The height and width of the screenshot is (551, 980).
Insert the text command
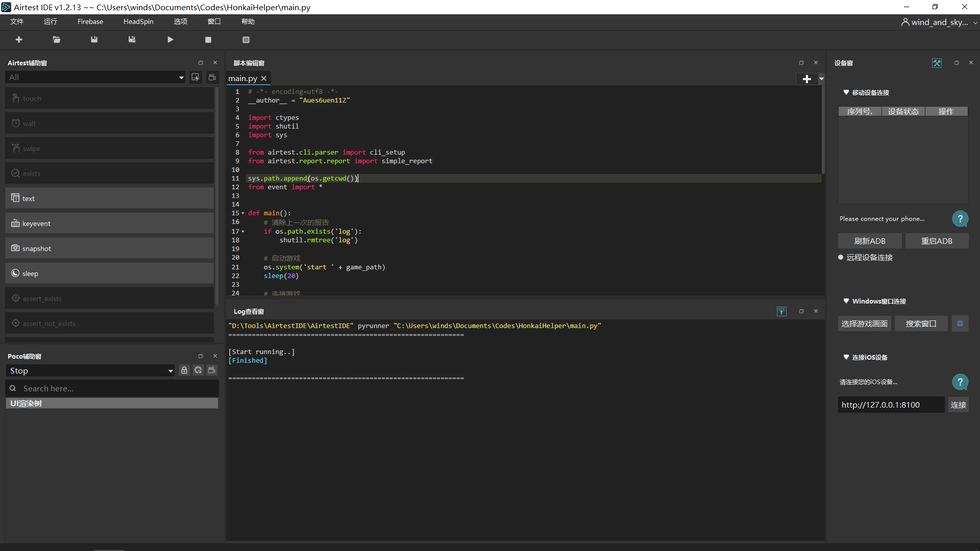click(109, 198)
